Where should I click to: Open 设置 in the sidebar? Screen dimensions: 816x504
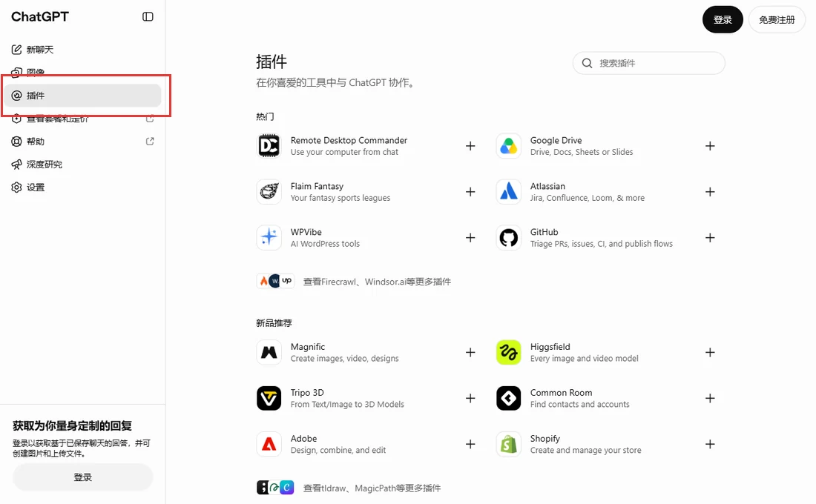pyautogui.click(x=83, y=187)
